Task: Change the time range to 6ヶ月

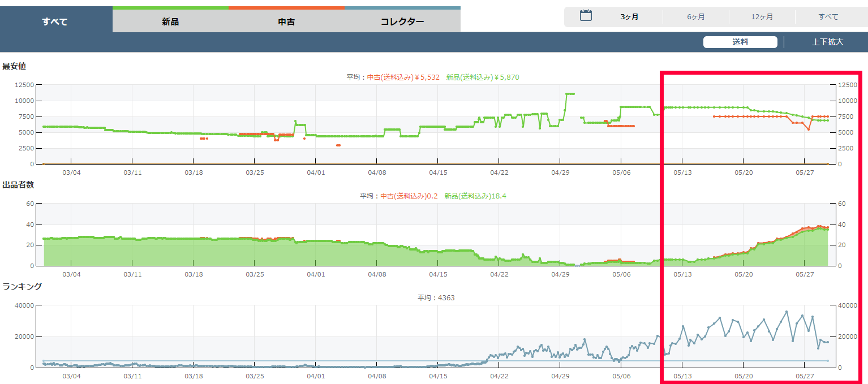Action: pyautogui.click(x=696, y=17)
